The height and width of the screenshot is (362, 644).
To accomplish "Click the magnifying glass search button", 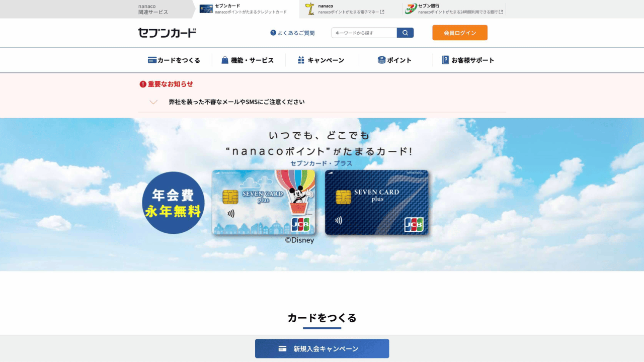I will [x=405, y=33].
